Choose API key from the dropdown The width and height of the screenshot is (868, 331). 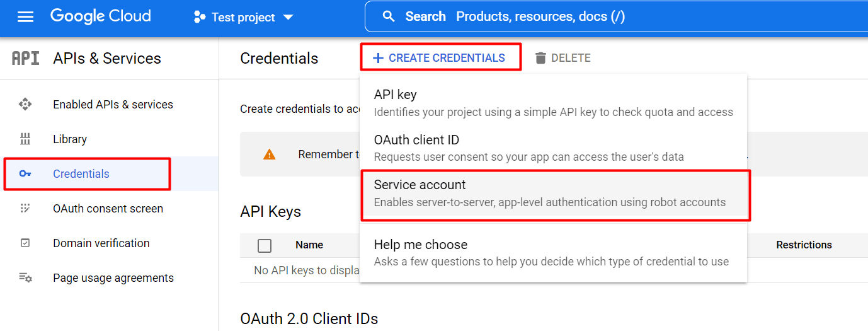[x=553, y=103]
